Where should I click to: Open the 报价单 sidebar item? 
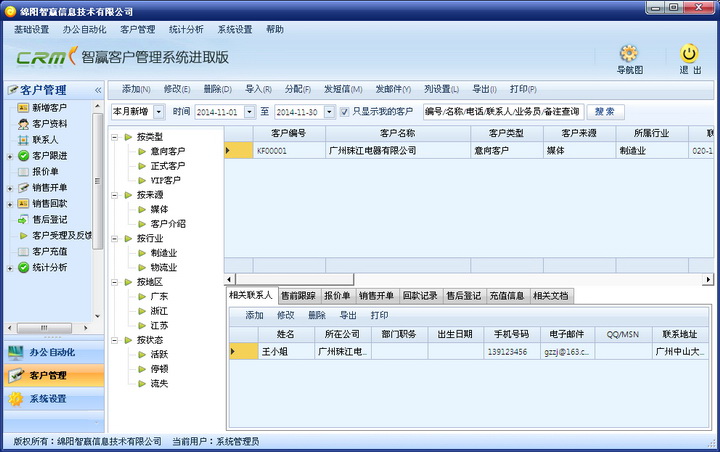pyautogui.click(x=45, y=171)
